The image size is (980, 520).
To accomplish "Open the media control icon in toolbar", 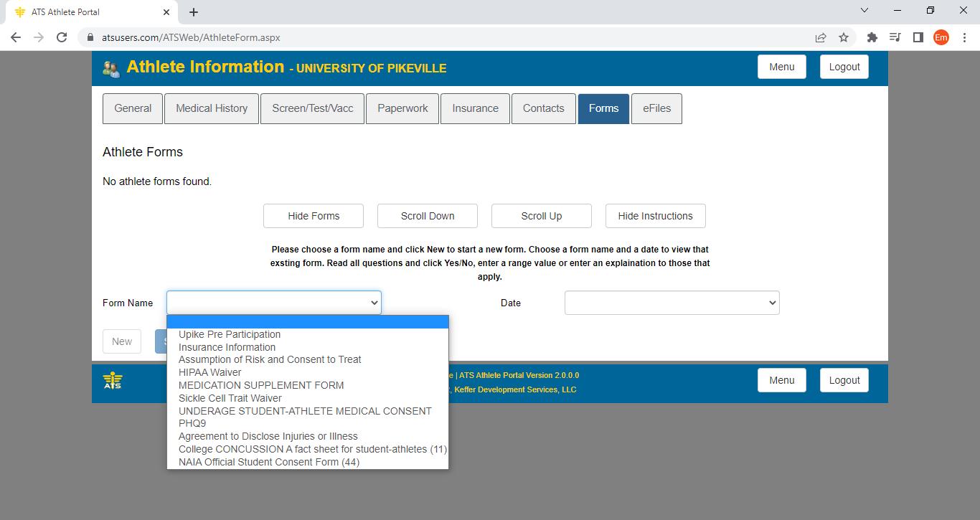I will pyautogui.click(x=895, y=37).
